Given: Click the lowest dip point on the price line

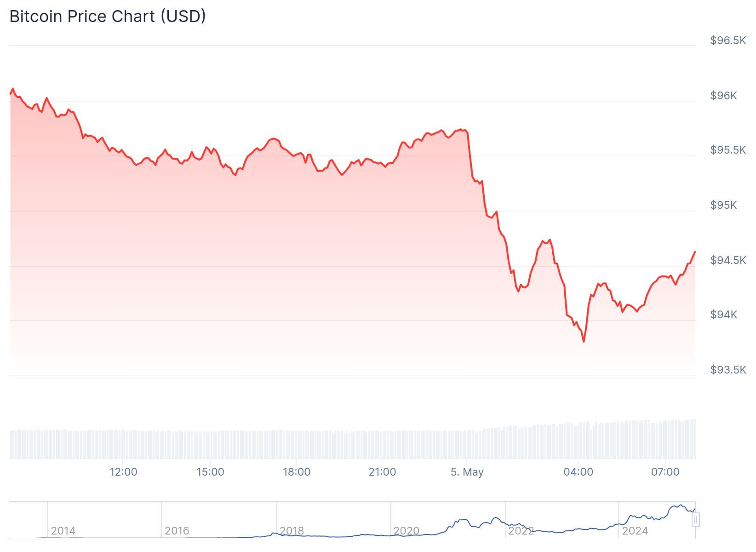Looking at the screenshot, I should click(x=584, y=342).
